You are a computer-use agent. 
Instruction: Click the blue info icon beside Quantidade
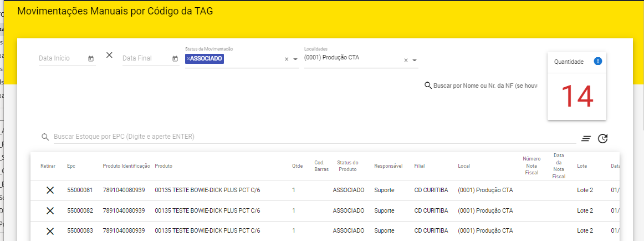[x=597, y=62]
